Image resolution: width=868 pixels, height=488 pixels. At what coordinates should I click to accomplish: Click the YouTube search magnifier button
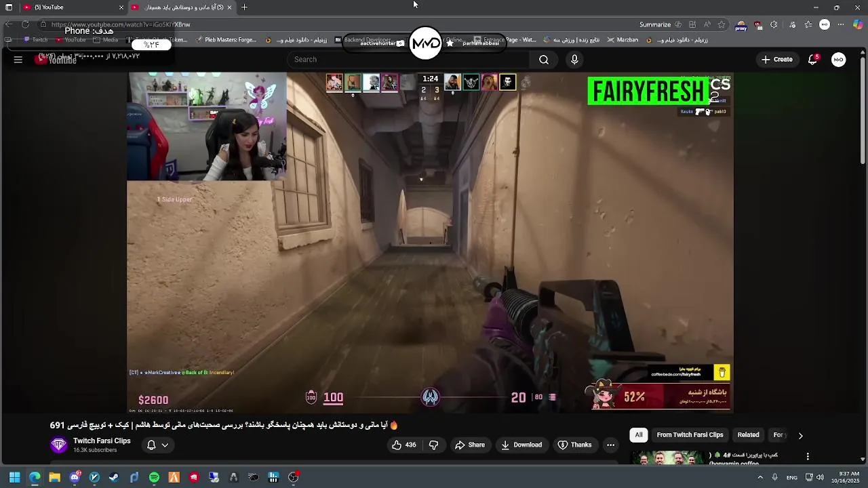tap(544, 60)
